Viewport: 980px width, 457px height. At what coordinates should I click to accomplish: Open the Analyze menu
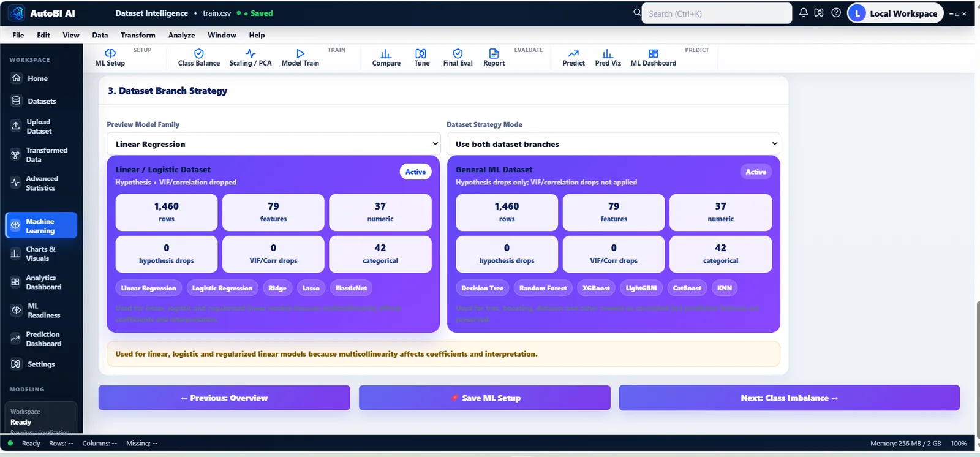[x=181, y=35]
